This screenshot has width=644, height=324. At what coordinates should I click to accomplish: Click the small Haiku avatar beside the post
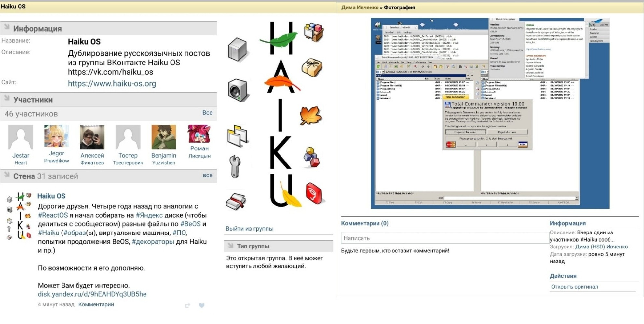point(20,216)
